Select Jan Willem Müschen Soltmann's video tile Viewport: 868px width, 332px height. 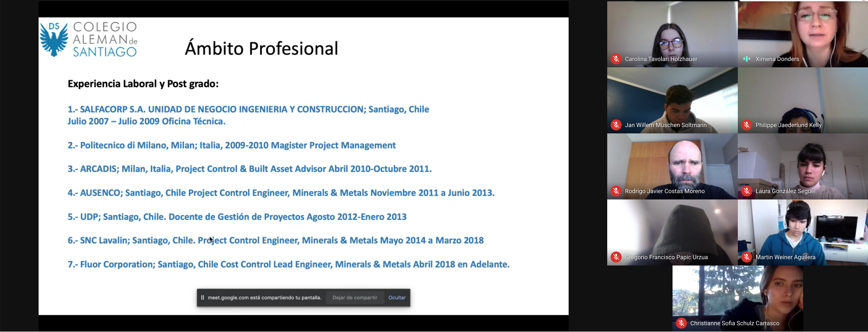tap(672, 100)
